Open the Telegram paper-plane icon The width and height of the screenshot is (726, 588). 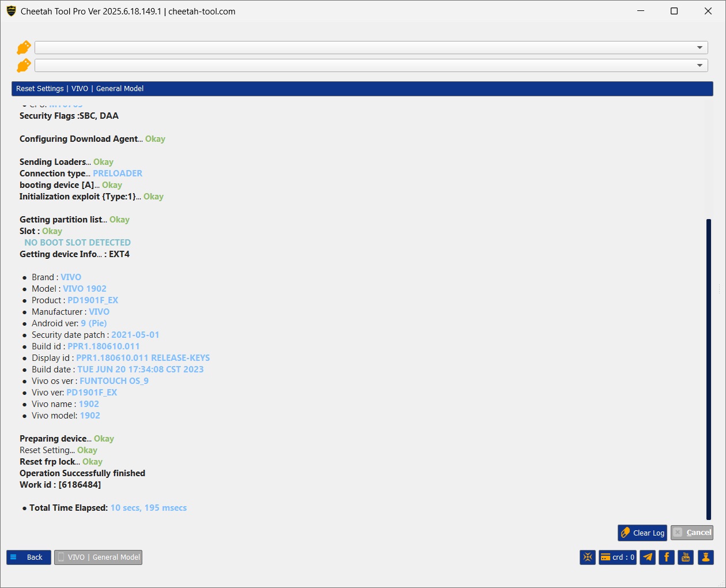coord(648,557)
